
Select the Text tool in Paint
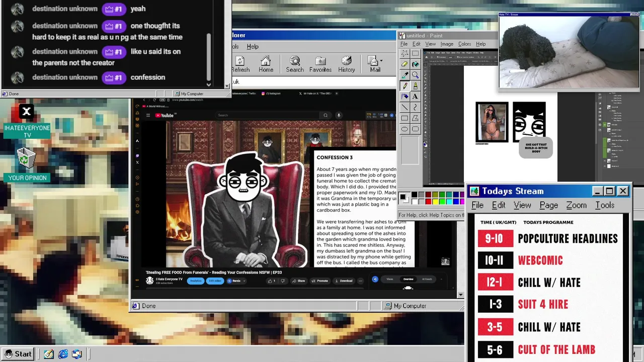pyautogui.click(x=415, y=97)
